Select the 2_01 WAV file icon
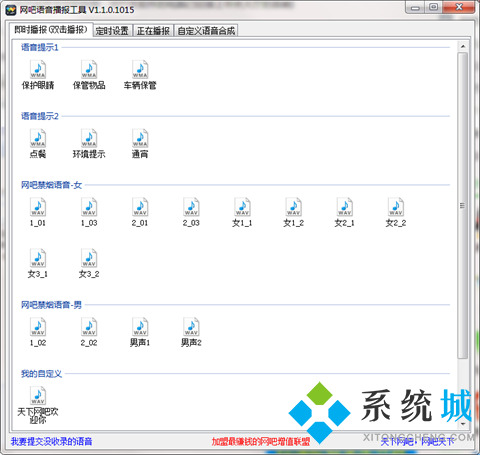 click(x=140, y=207)
